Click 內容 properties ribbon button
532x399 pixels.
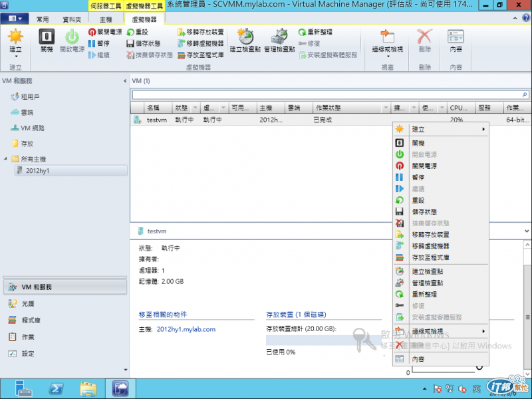pos(456,41)
